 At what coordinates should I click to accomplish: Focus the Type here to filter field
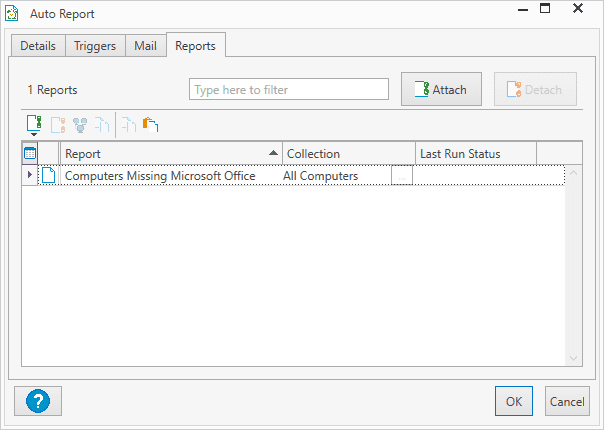click(x=289, y=89)
